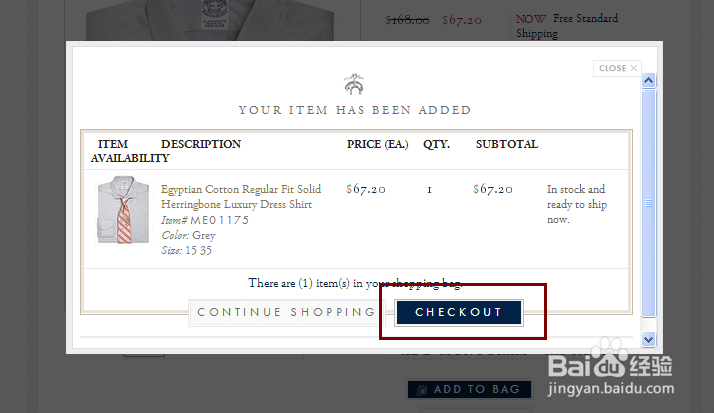Click the In stock availability message
The height and width of the screenshot is (413, 714).
(576, 204)
